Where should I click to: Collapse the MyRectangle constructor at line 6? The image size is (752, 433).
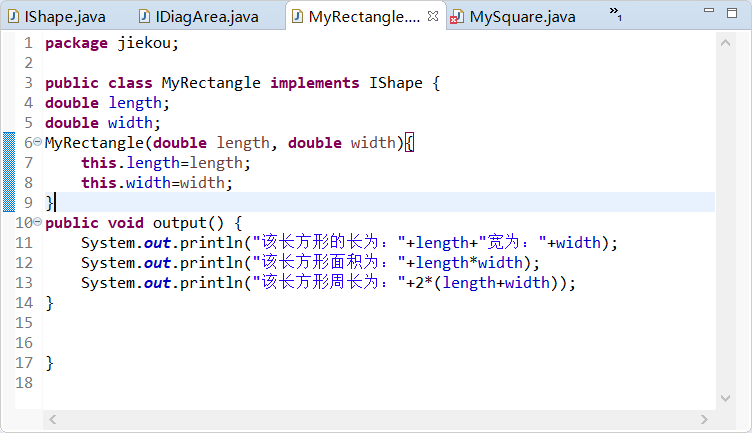coord(37,142)
